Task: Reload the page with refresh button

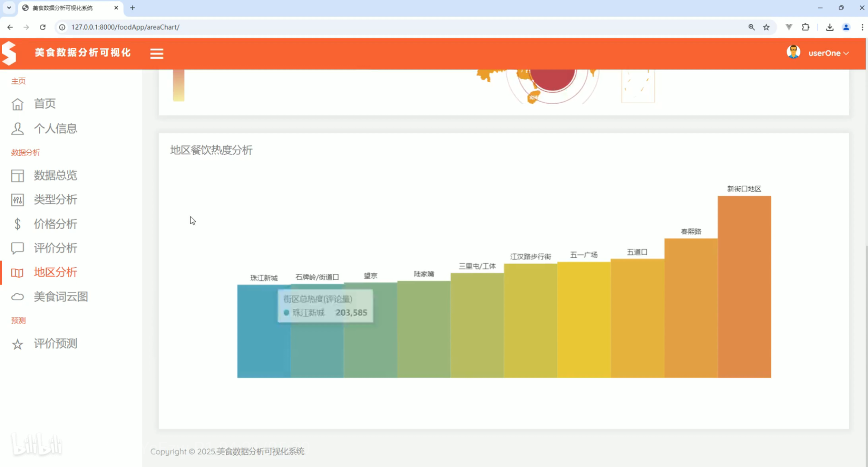Action: [42, 27]
